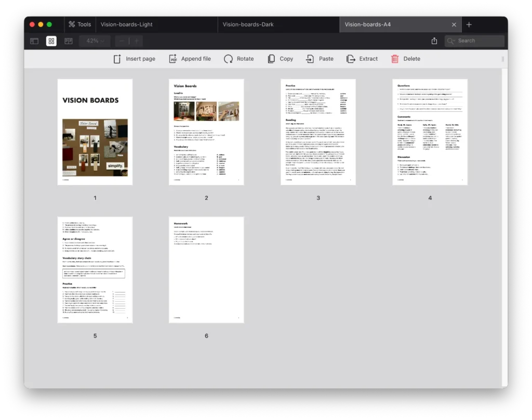Click the Delete page icon
This screenshot has height=420, width=532.
394,59
